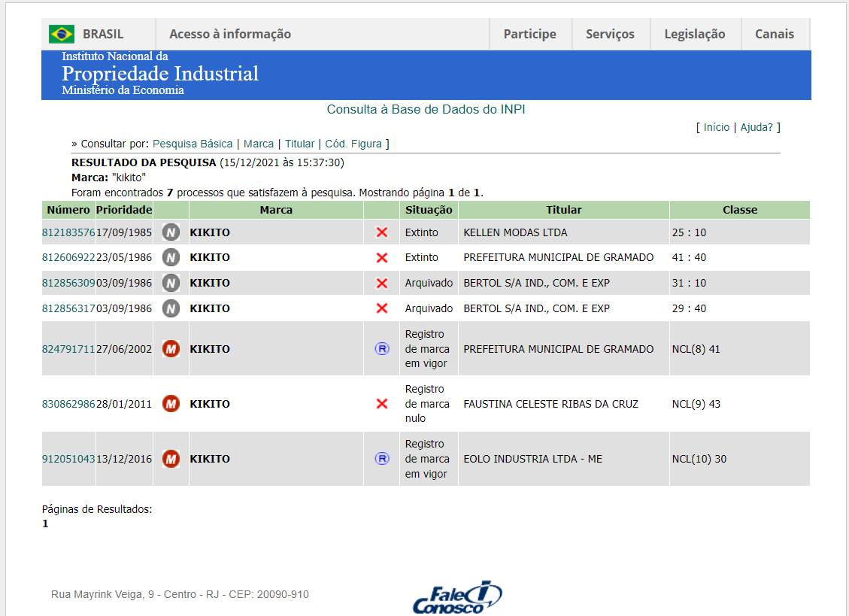
Task: Click class value 29 : 40
Action: [x=689, y=308]
